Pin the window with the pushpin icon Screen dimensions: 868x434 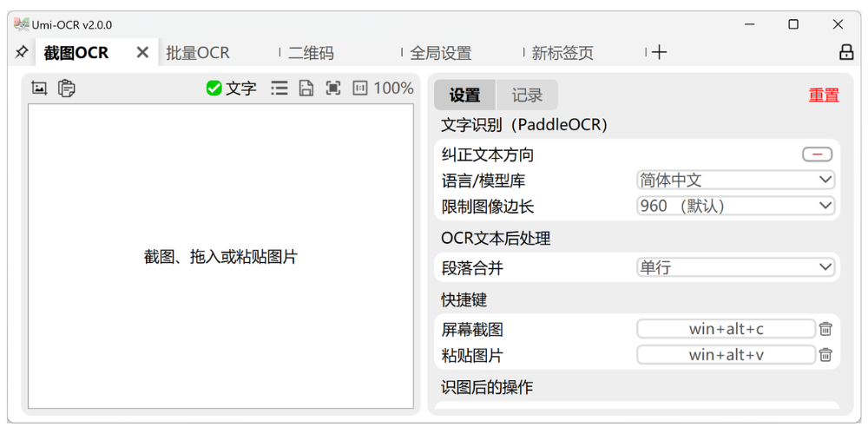coord(22,52)
